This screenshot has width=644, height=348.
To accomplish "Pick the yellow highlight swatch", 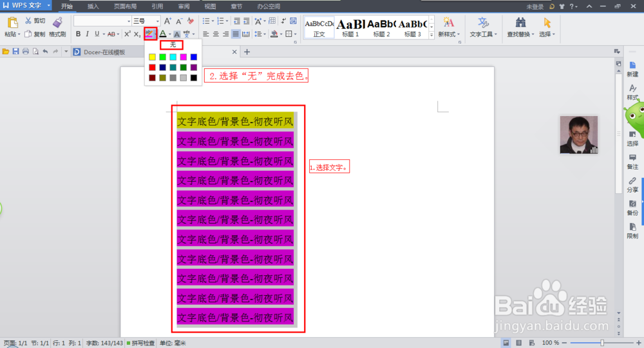I will pyautogui.click(x=153, y=57).
